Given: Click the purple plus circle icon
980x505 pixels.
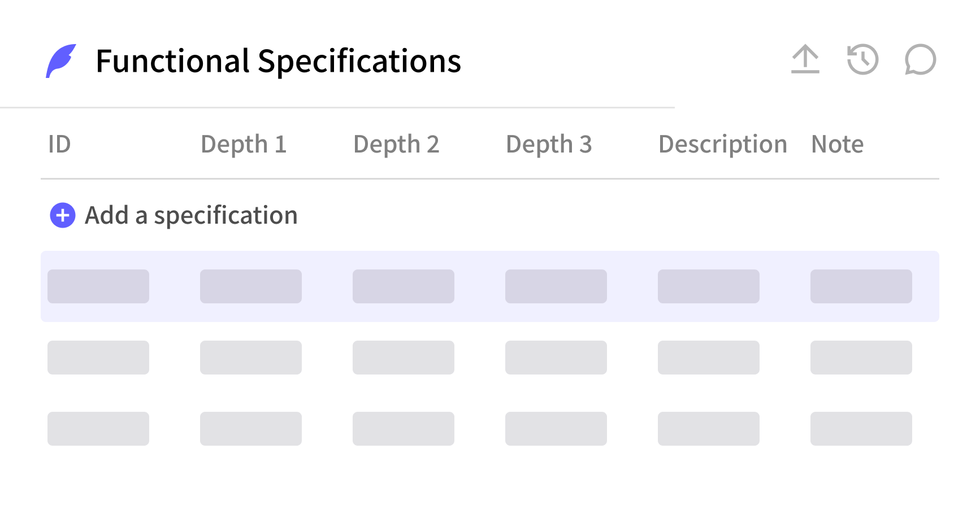Looking at the screenshot, I should click(x=63, y=215).
